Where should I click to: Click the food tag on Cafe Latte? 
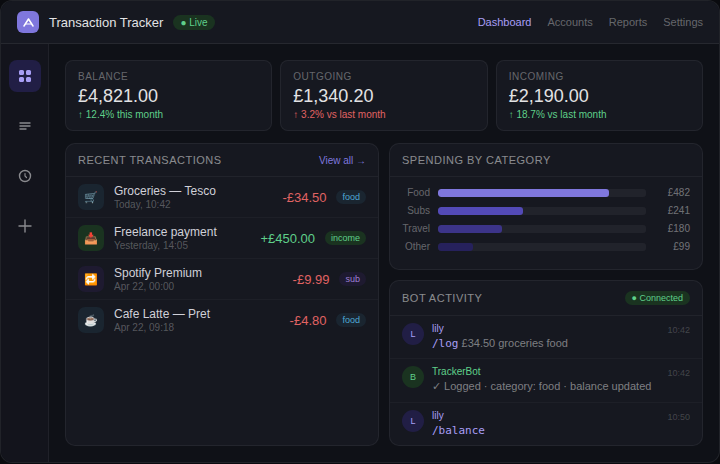coord(351,320)
